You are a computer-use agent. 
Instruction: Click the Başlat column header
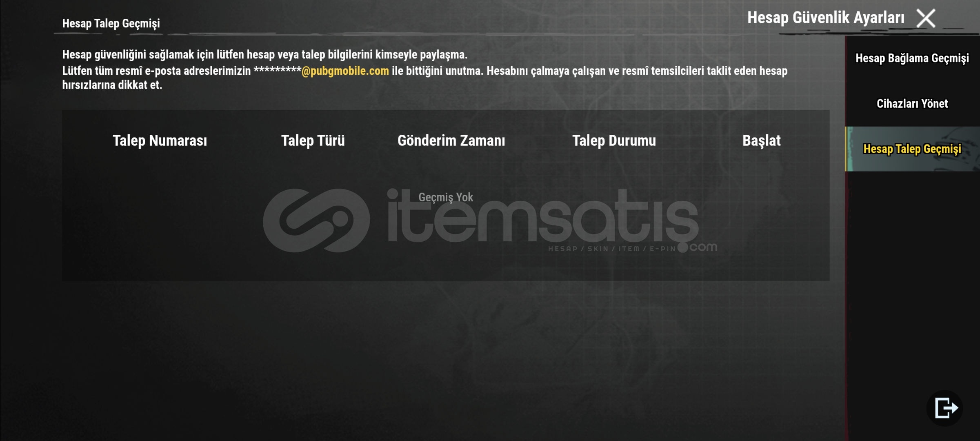[762, 140]
